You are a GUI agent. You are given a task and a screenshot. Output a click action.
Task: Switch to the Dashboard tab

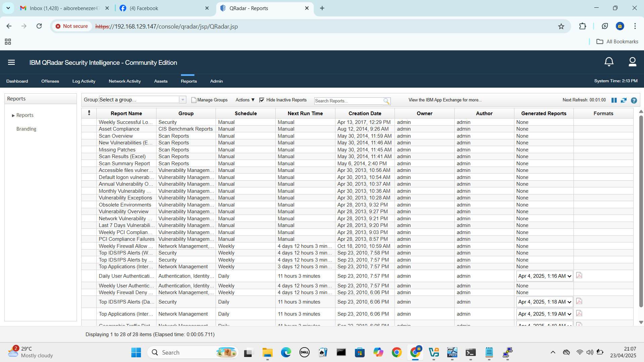17,81
